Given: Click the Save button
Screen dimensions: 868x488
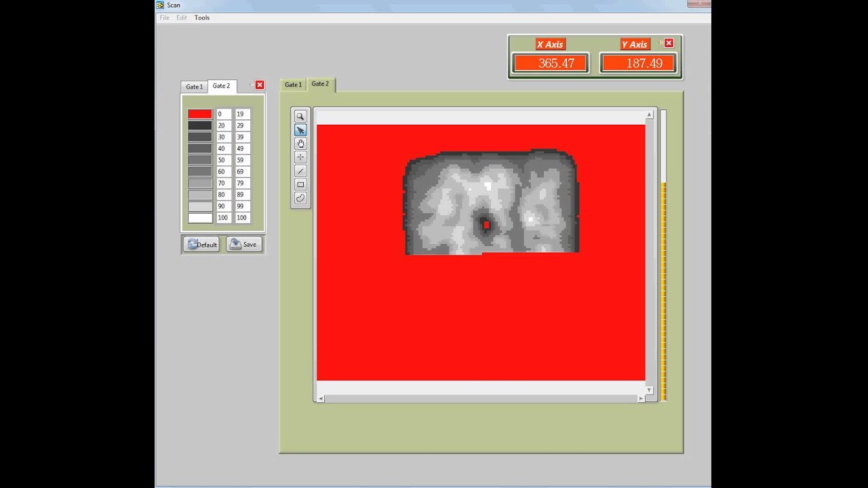Looking at the screenshot, I should point(243,245).
